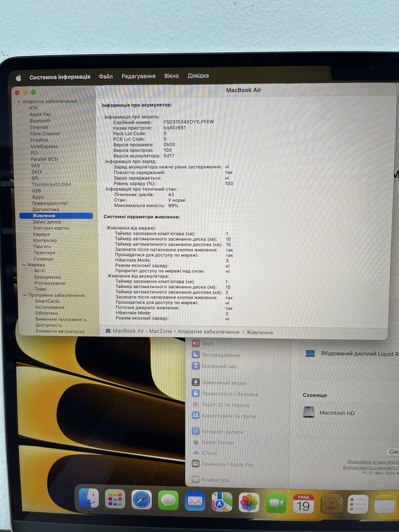Click the Лічильник циклів value 43

click(x=171, y=195)
